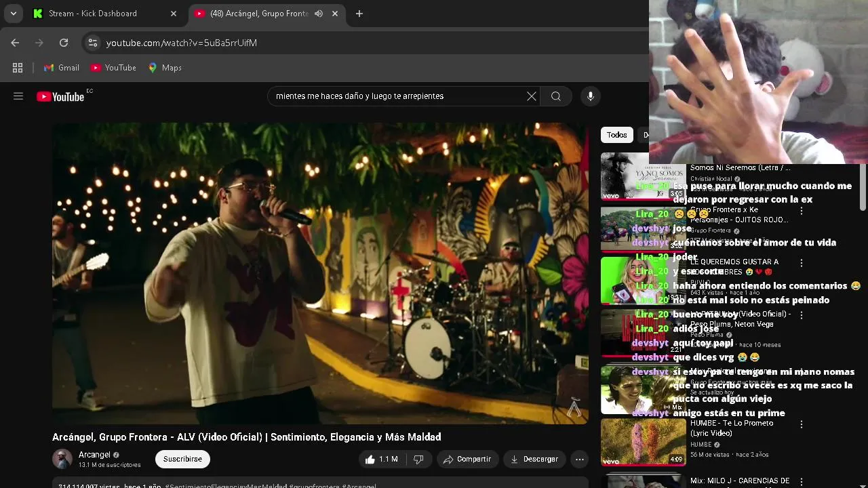Open the Maps bookmark
The width and height of the screenshot is (868, 488).
(165, 68)
